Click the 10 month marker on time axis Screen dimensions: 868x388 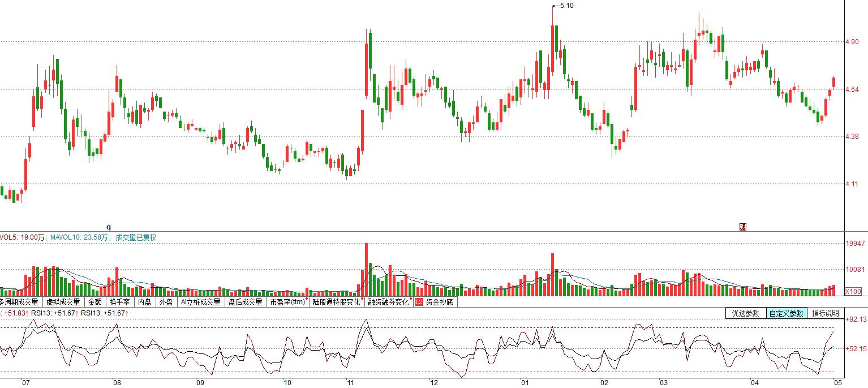coord(287,383)
